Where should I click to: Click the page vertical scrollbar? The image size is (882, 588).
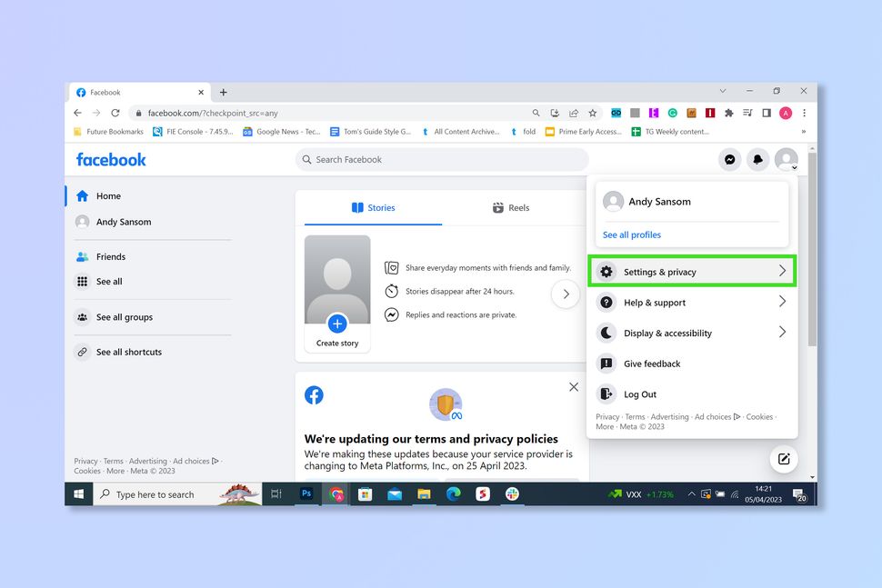pos(812,250)
